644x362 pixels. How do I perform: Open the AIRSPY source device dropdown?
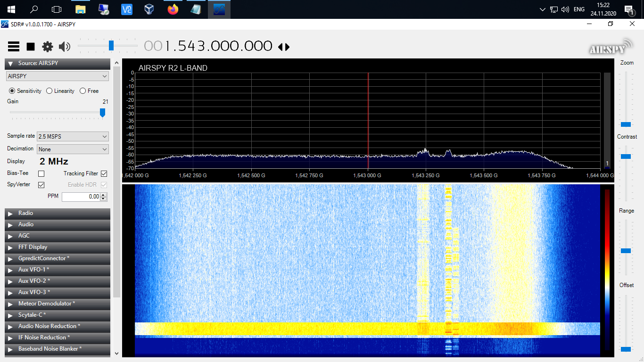[x=57, y=76]
